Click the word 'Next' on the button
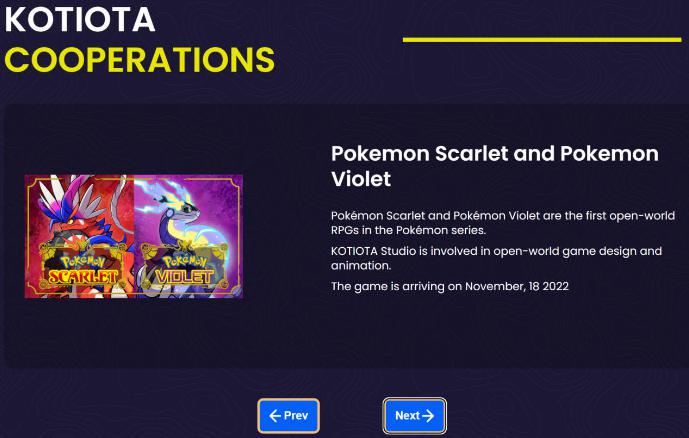The height and width of the screenshot is (438, 689). 407,416
